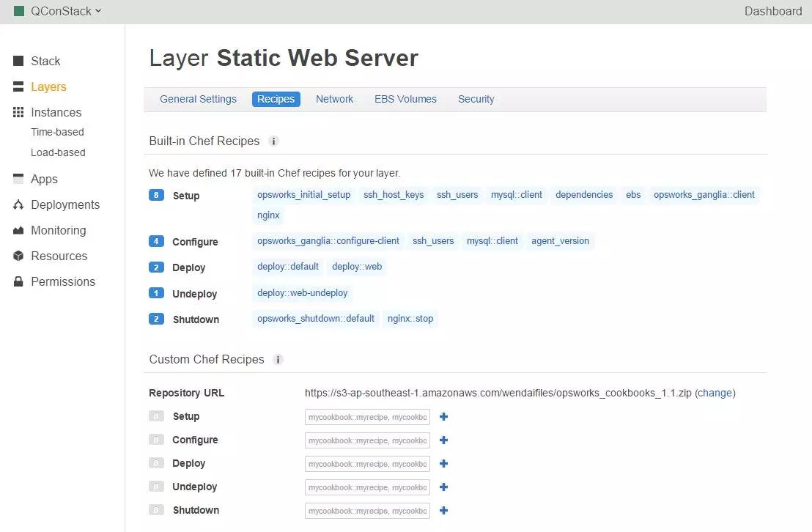Open the QConStack stack dropdown
This screenshot has height=532, width=812.
(x=65, y=12)
